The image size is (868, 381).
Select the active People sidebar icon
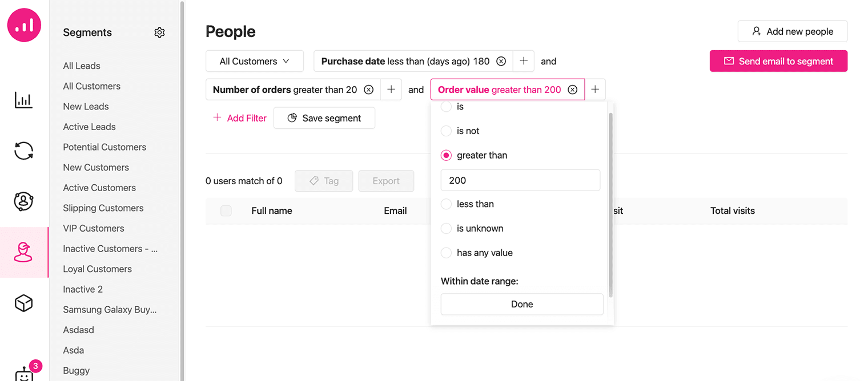[23, 252]
